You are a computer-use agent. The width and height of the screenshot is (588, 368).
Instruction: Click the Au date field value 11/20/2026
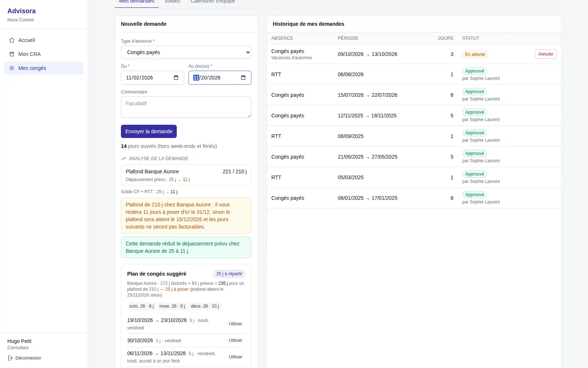coord(207,78)
